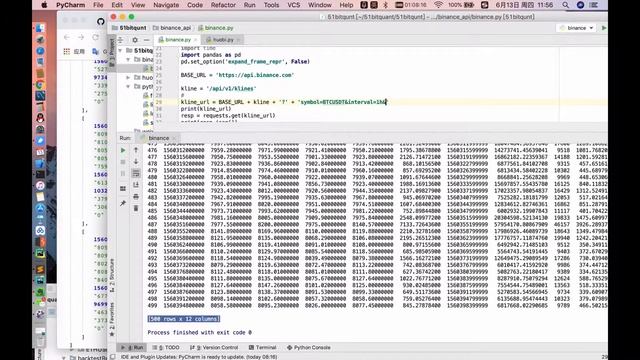Collapse the 51bitquant project root folder
This screenshot has width=640, height=360.
pyautogui.click(x=120, y=51)
